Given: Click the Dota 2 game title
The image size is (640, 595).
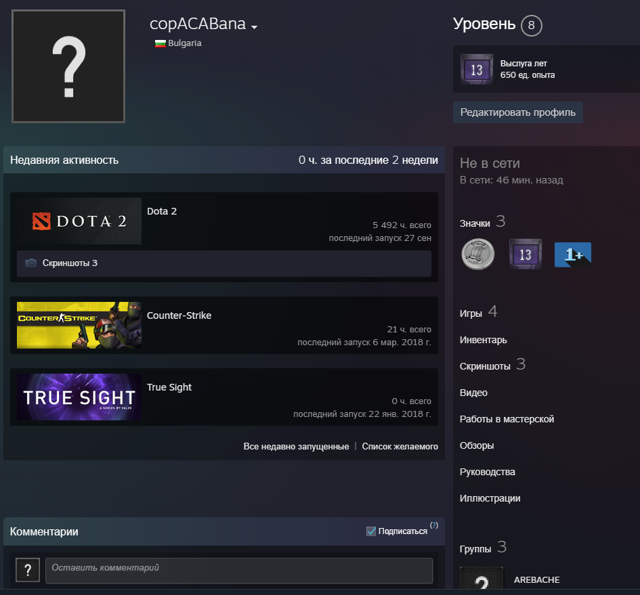Looking at the screenshot, I should [x=162, y=211].
